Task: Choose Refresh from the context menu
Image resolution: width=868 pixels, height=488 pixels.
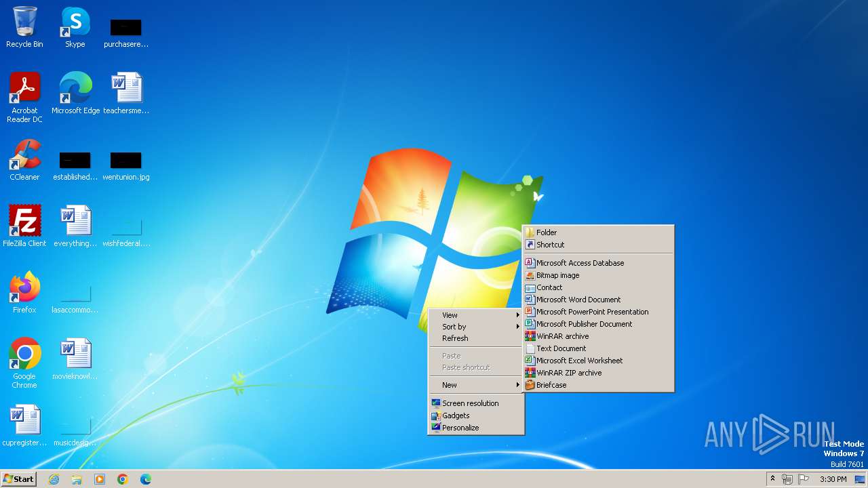Action: coord(476,338)
